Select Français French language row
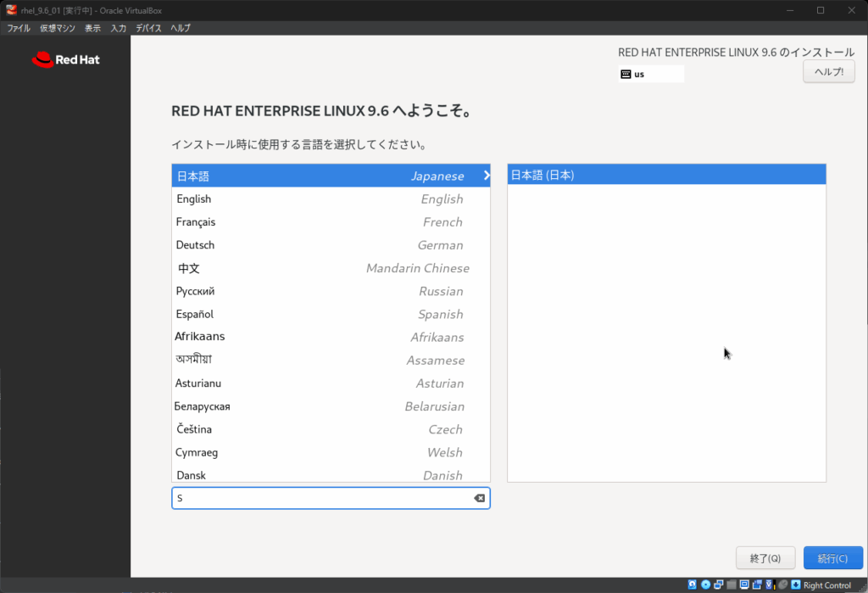 coord(331,222)
